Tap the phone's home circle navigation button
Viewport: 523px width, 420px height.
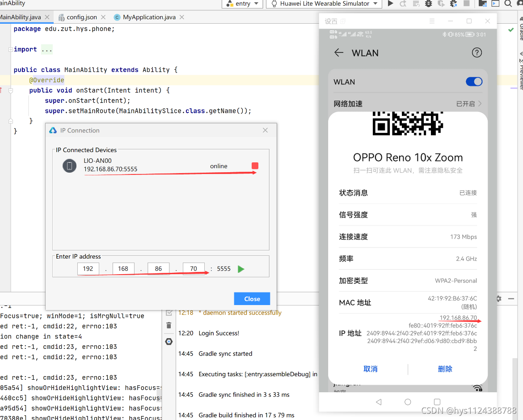(408, 402)
